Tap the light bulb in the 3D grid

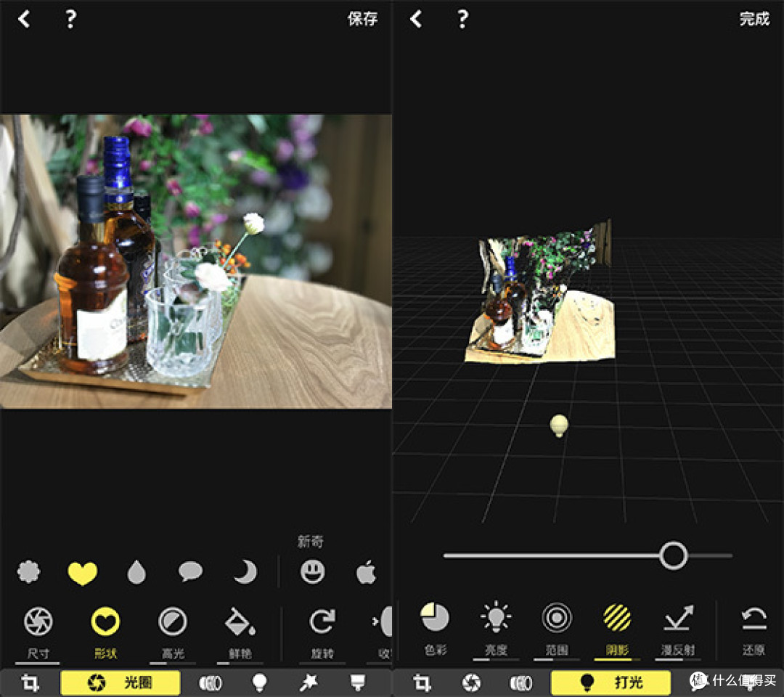[559, 425]
